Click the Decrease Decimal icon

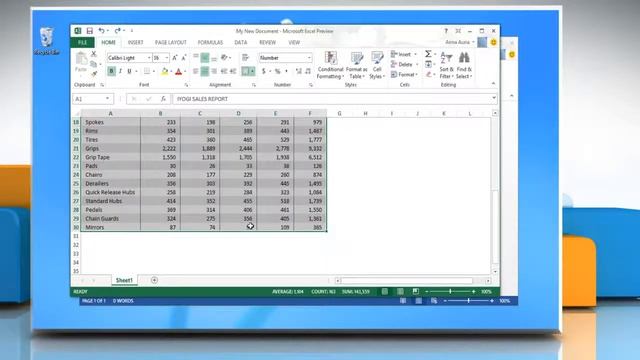coord(308,71)
